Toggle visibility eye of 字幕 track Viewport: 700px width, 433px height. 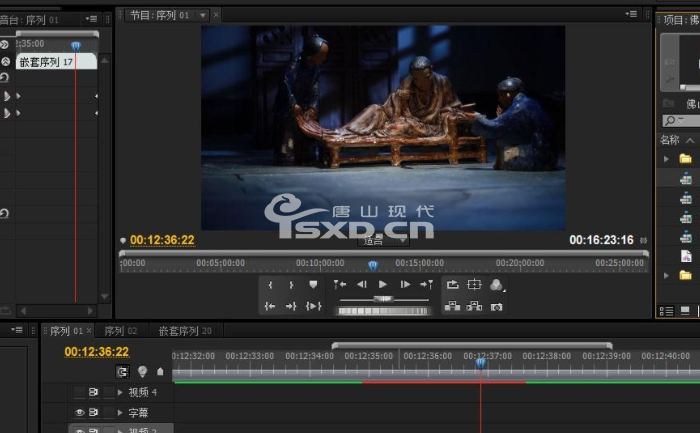coord(79,412)
